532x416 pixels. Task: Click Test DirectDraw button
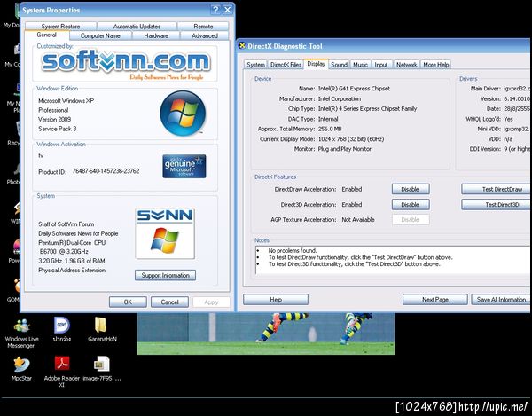[x=497, y=189]
